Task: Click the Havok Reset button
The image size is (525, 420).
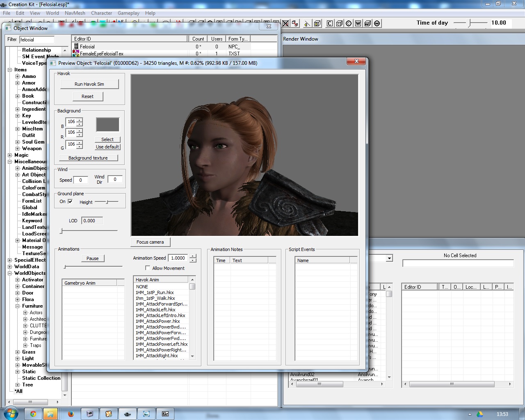Action: [87, 96]
